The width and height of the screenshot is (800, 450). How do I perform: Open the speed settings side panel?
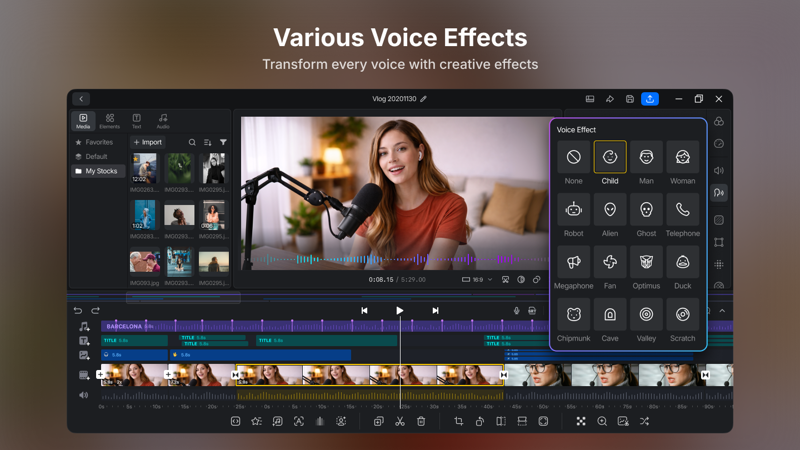tap(719, 143)
